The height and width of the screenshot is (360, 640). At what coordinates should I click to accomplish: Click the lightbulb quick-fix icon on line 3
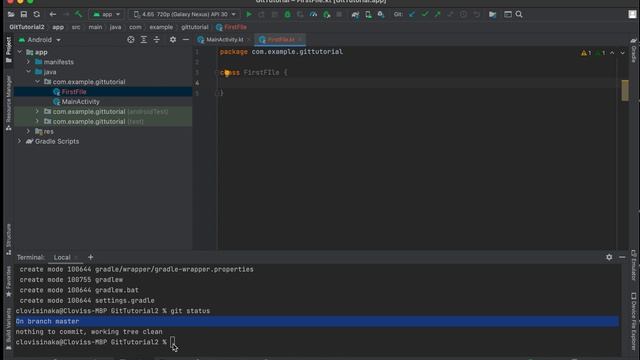[x=227, y=73]
